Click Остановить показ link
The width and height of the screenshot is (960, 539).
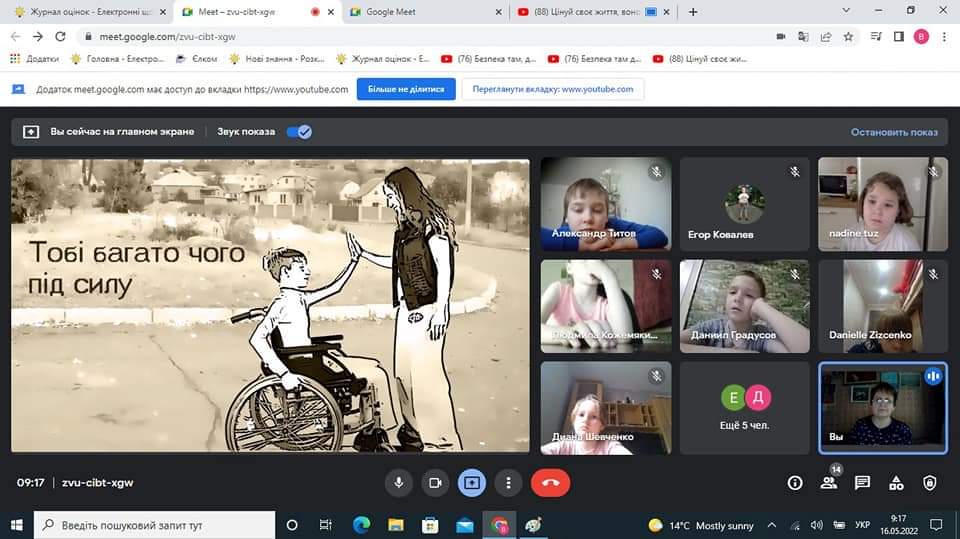894,132
